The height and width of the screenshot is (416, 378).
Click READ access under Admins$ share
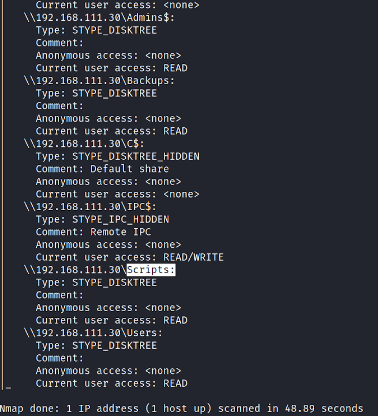[175, 68]
